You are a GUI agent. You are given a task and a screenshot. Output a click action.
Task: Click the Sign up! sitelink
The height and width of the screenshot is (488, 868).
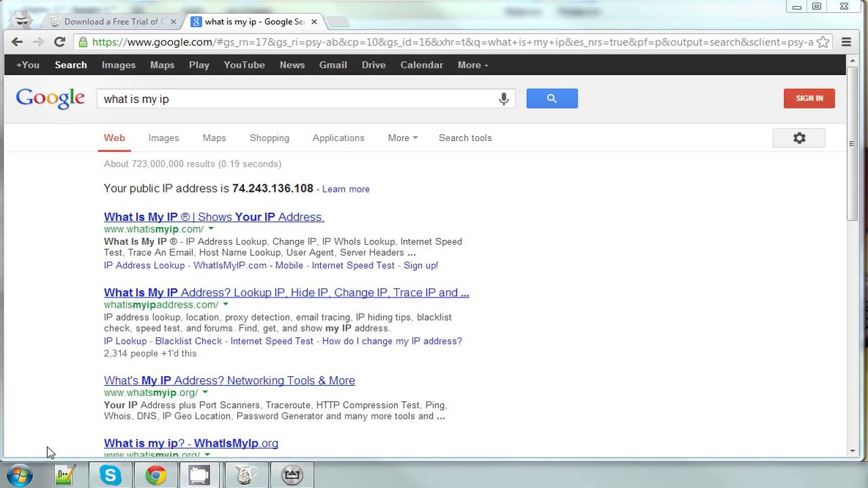[x=421, y=265]
